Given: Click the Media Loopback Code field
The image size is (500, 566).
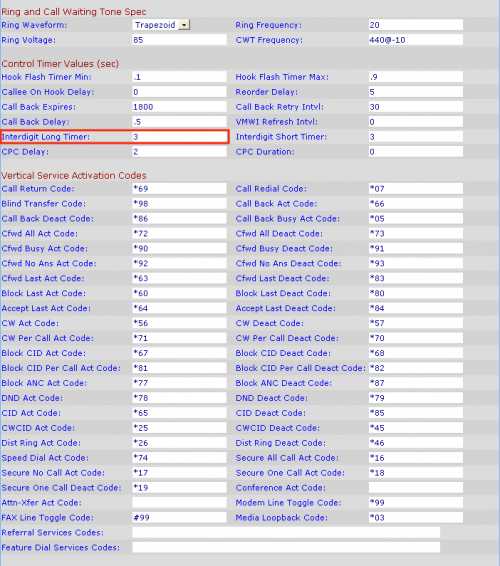Looking at the screenshot, I should (x=416, y=518).
